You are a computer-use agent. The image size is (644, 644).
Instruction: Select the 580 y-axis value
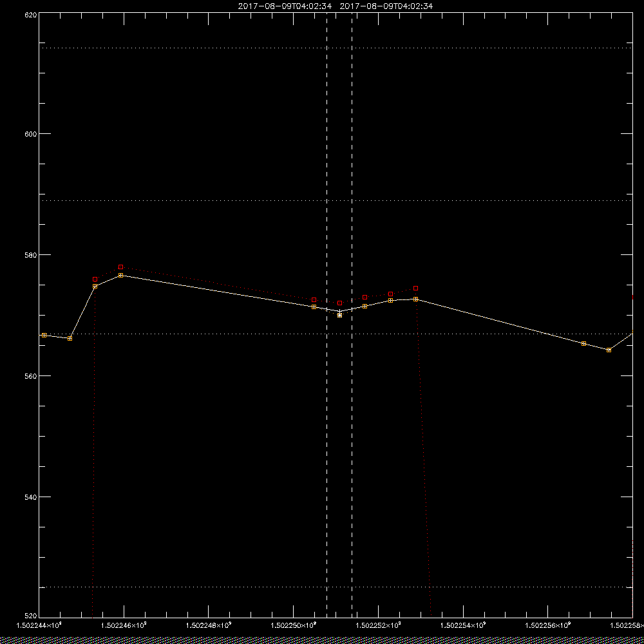(31, 255)
